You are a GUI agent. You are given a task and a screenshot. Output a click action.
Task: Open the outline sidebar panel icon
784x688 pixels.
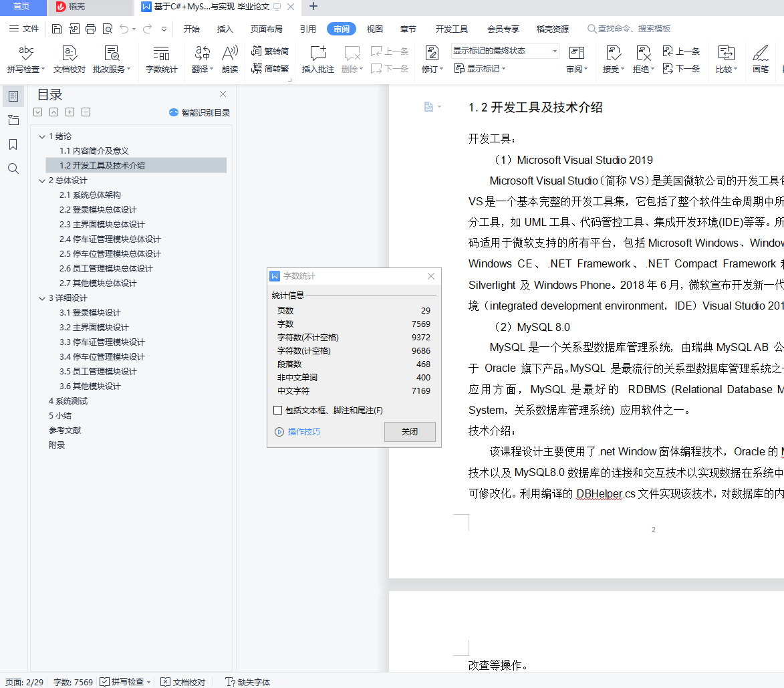pos(13,96)
